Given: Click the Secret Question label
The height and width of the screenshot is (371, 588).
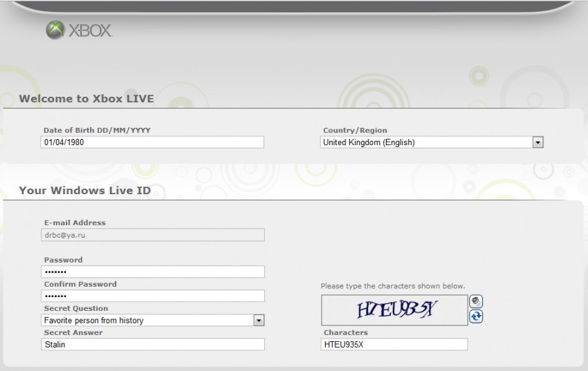Looking at the screenshot, I should tap(76, 309).
